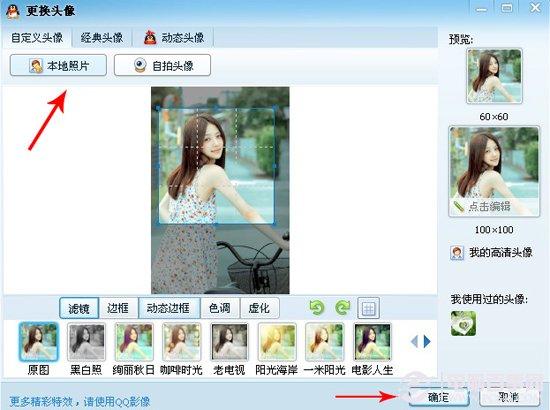The image size is (550, 410).
Task: Click the 本地照片 button
Action: tap(58, 65)
